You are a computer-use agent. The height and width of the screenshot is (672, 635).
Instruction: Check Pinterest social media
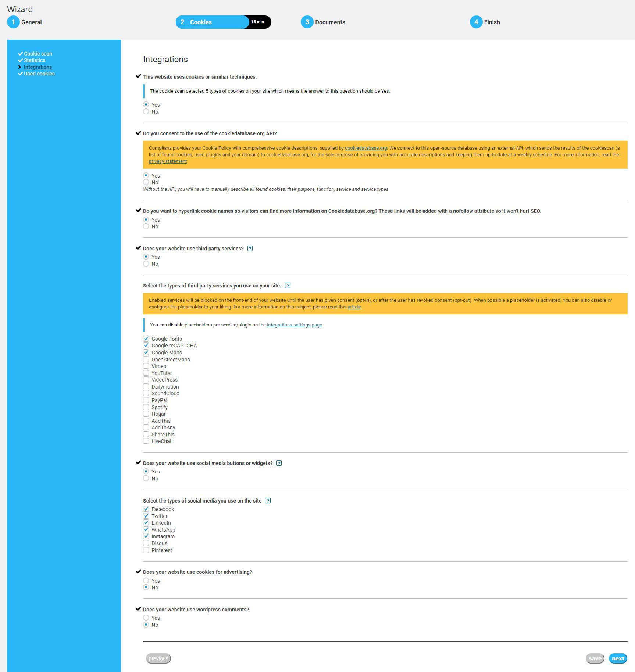click(146, 550)
